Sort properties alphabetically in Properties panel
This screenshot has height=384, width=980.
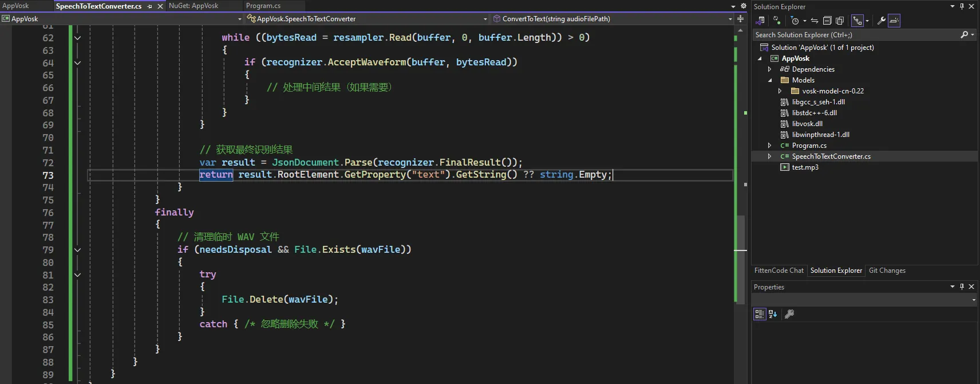point(773,314)
